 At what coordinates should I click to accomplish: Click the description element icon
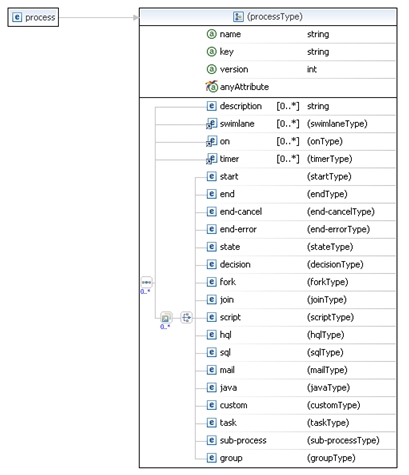(212, 106)
